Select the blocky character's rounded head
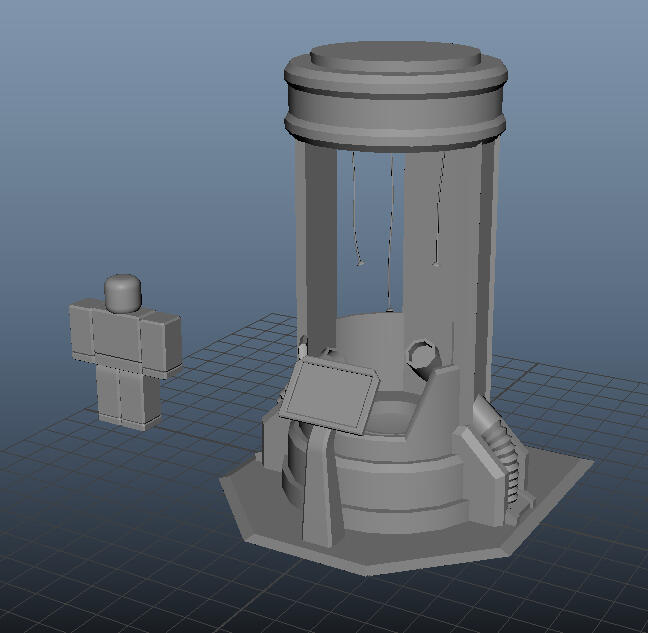The width and height of the screenshot is (648, 633). pyautogui.click(x=123, y=293)
